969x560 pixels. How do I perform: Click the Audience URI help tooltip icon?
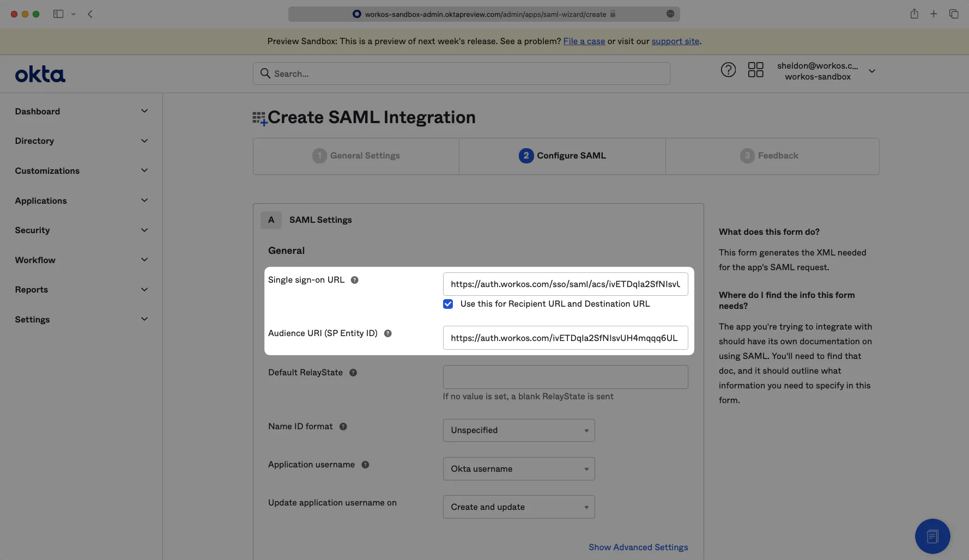click(388, 333)
